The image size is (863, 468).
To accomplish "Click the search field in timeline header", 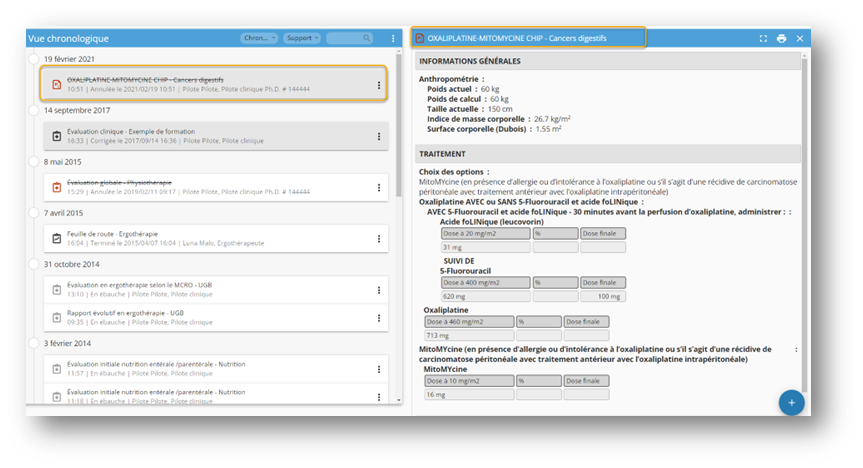I will click(x=350, y=39).
